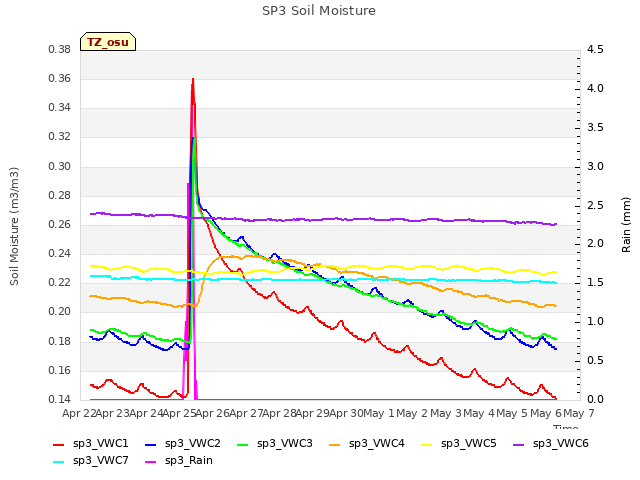Select the sp3_VWC6 legend entry
The image size is (640, 480).
coord(551,444)
